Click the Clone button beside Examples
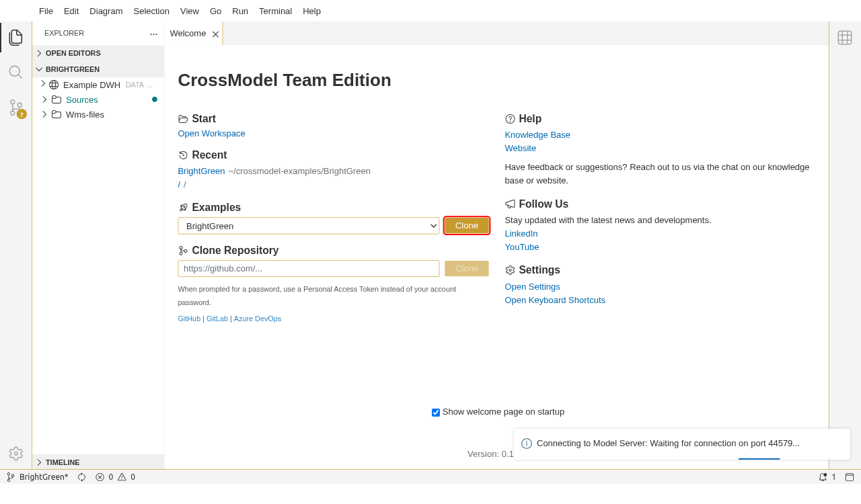Viewport: 861px width, 504px height. [x=467, y=226]
